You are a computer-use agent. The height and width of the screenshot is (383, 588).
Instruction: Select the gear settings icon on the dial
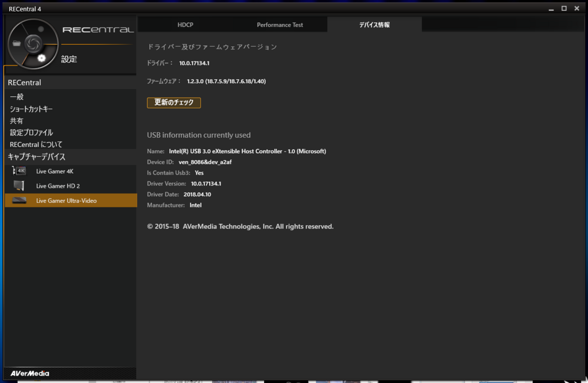pyautogui.click(x=41, y=58)
